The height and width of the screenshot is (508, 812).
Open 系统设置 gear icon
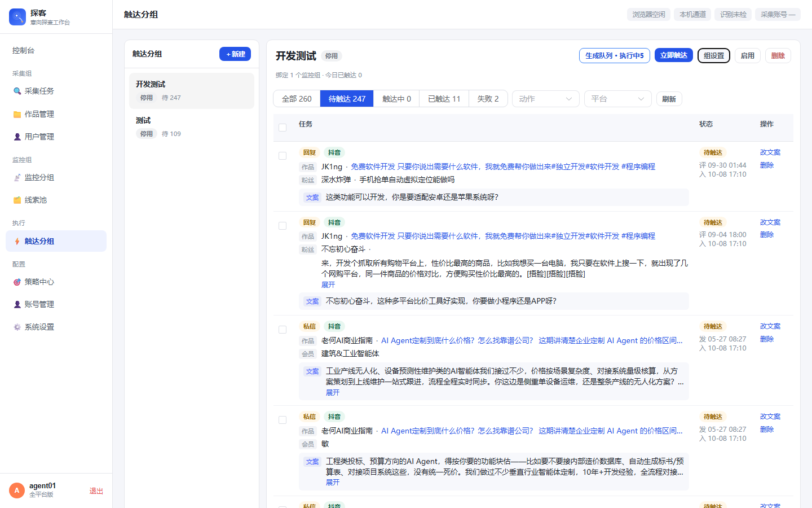(x=17, y=327)
